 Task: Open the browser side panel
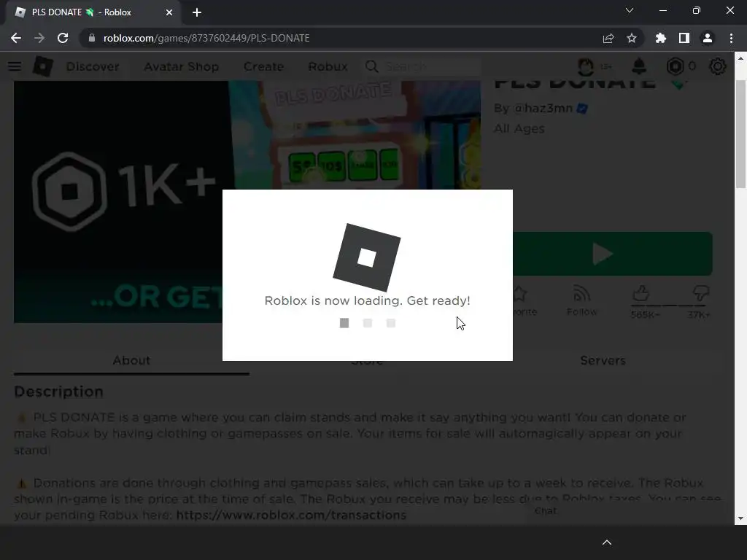point(684,38)
